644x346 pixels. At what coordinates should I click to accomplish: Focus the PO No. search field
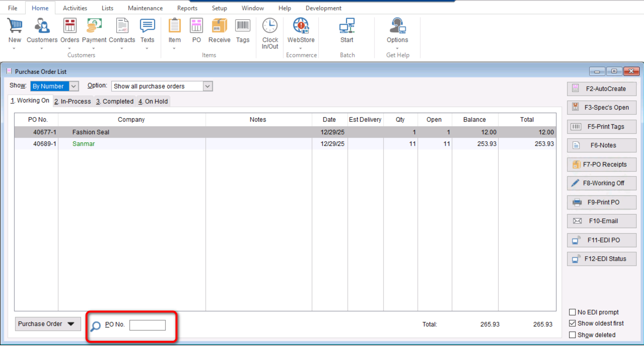tap(147, 325)
